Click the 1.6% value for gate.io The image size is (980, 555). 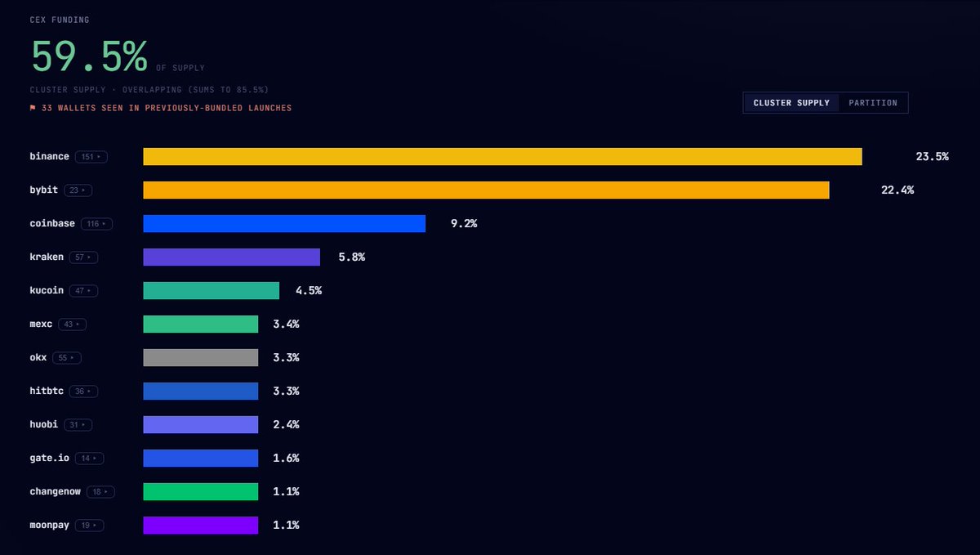pos(286,458)
